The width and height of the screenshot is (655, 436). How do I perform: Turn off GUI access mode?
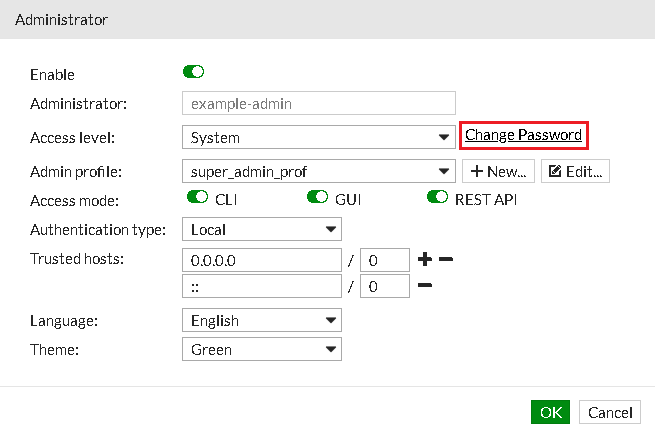point(318,198)
